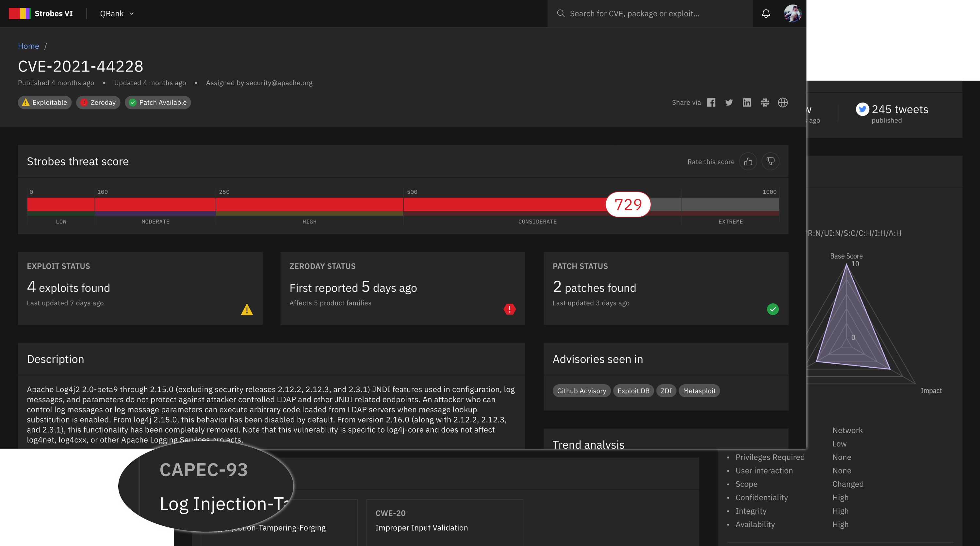Click the EXTREME score range label
Screen dimensions: 980x546
tap(730, 222)
